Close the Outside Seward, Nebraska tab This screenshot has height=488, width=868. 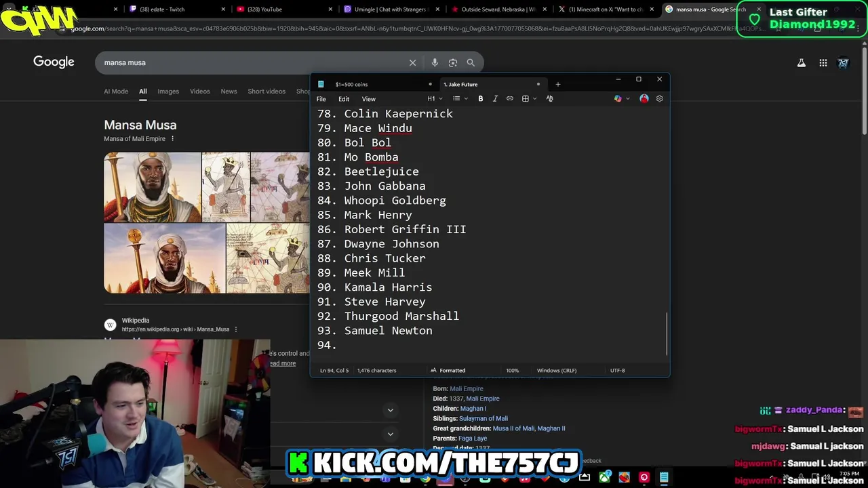[545, 9]
